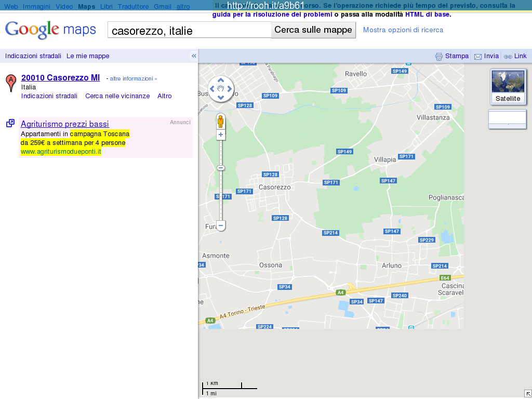This screenshot has height=399, width=532.
Task: Open the ad's external link icon
Action: coord(10,123)
